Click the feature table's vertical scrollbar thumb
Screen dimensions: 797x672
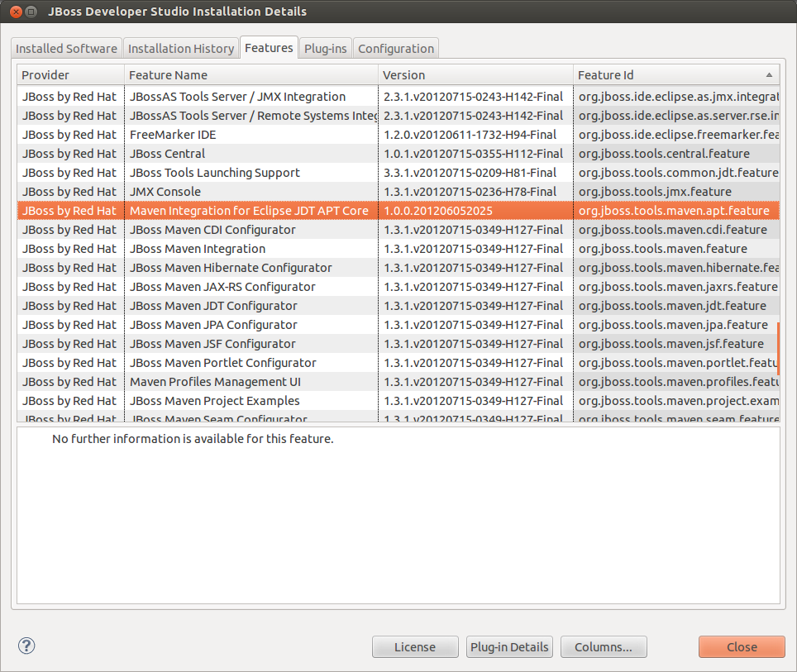pos(778,349)
